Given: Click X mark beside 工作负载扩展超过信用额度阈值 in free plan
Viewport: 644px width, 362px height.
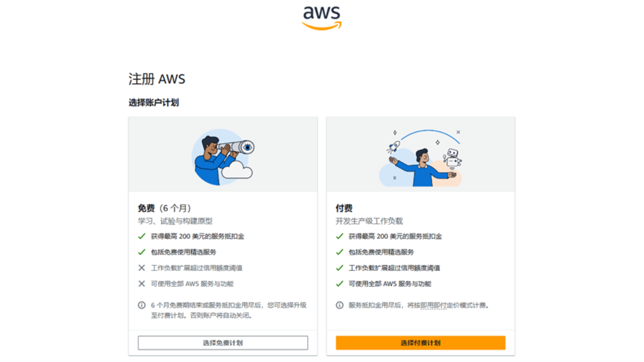Looking at the screenshot, I should [142, 268].
